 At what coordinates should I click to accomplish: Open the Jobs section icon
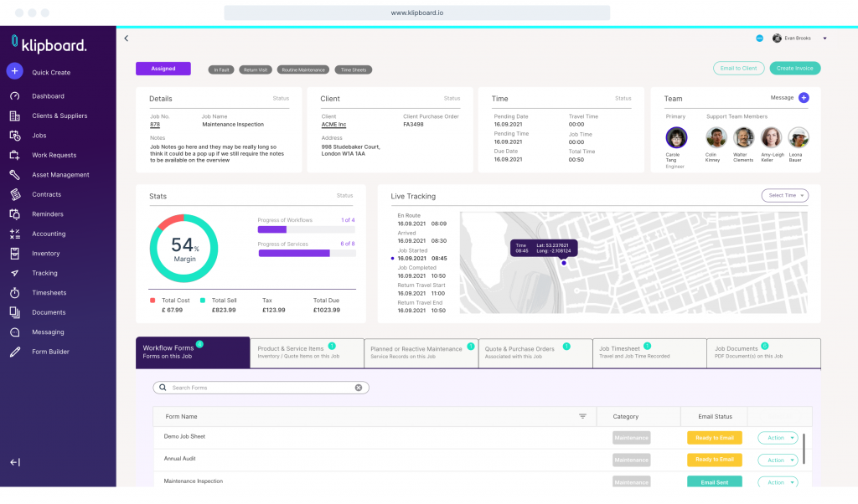click(x=14, y=135)
